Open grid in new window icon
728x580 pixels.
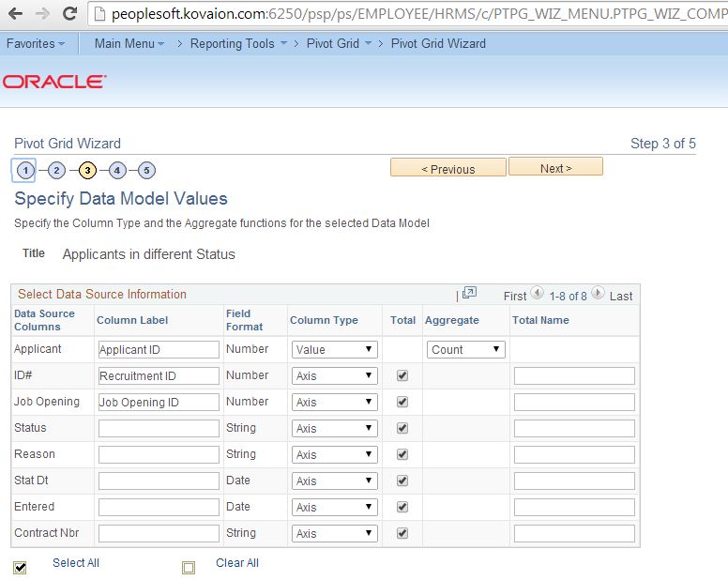469,293
